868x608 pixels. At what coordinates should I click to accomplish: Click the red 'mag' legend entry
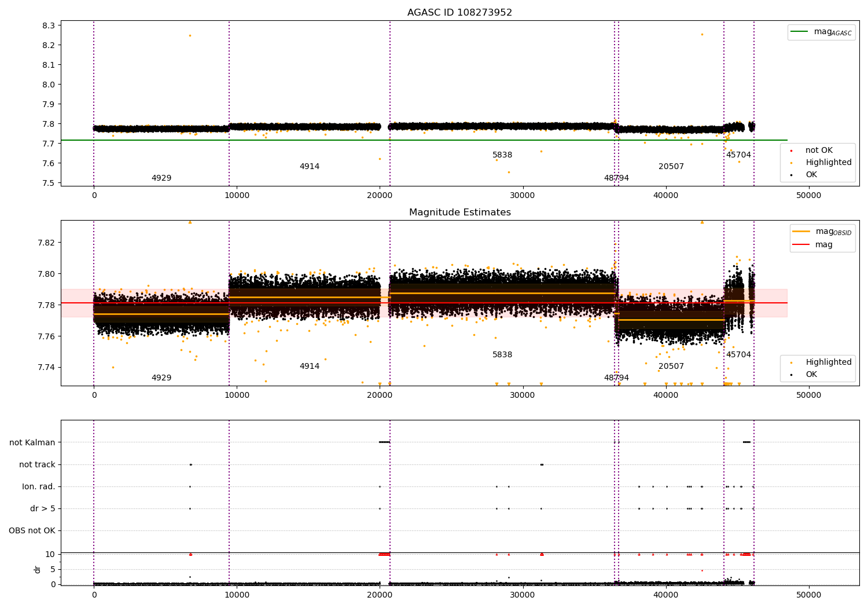pyautogui.click(x=813, y=245)
